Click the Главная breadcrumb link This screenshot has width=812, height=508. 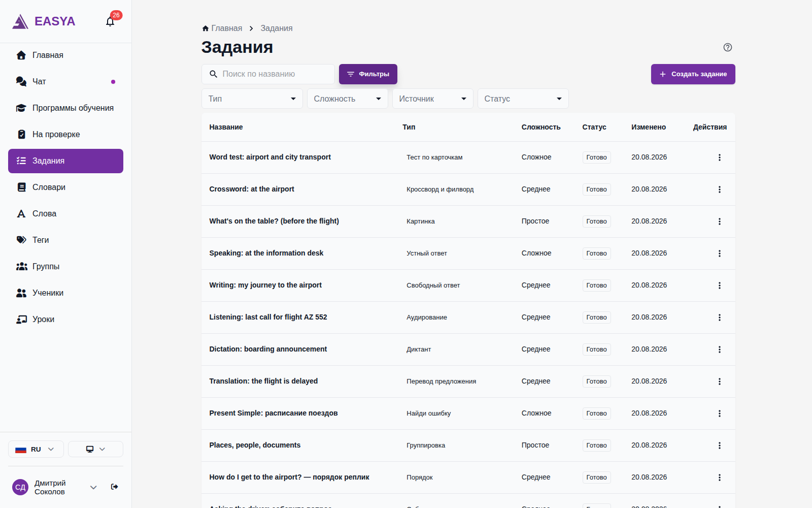click(226, 28)
